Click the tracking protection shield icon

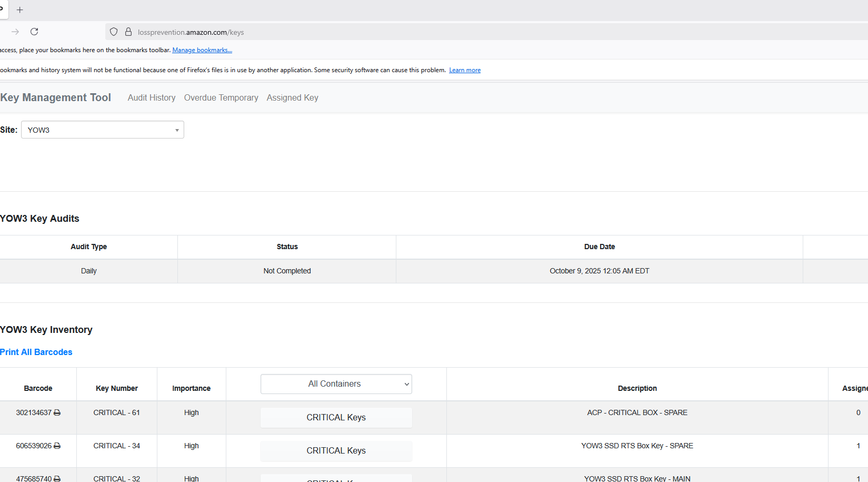click(x=114, y=32)
